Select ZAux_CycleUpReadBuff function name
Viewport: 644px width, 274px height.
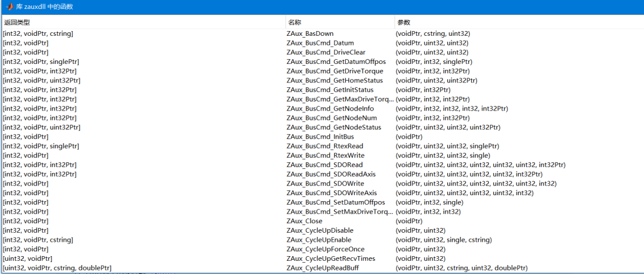click(324, 268)
